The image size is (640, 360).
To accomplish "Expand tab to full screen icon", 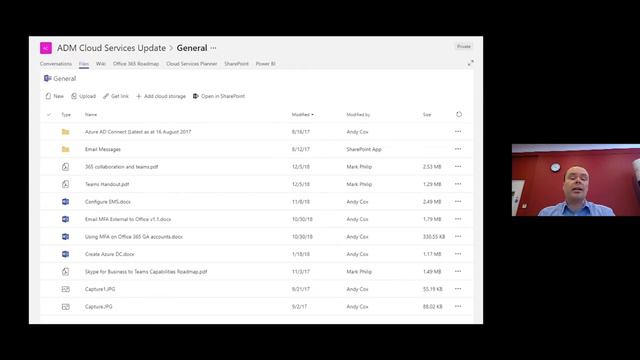I will click(471, 63).
